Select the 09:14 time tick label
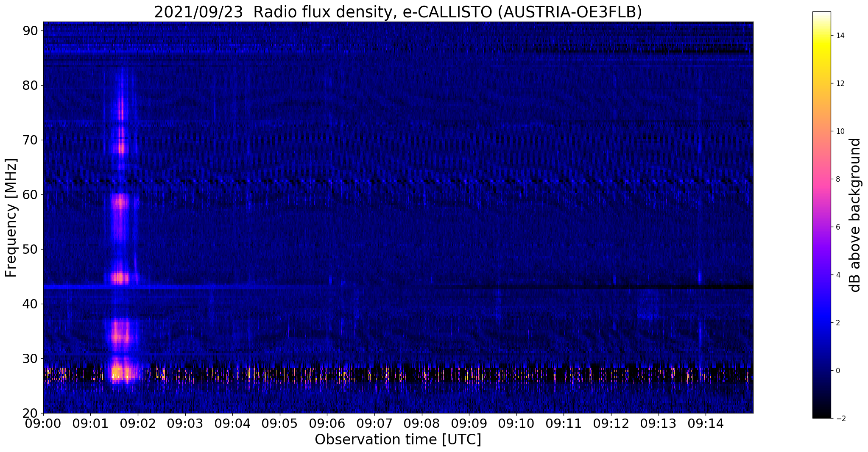 click(706, 424)
